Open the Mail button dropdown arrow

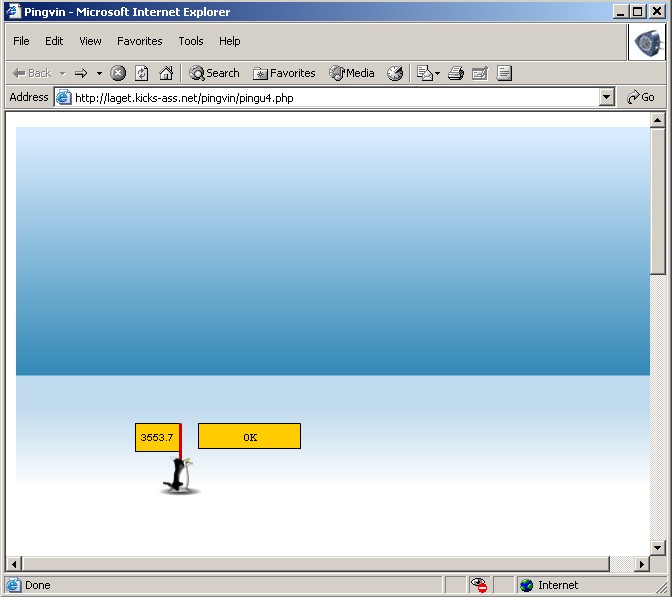click(x=437, y=73)
